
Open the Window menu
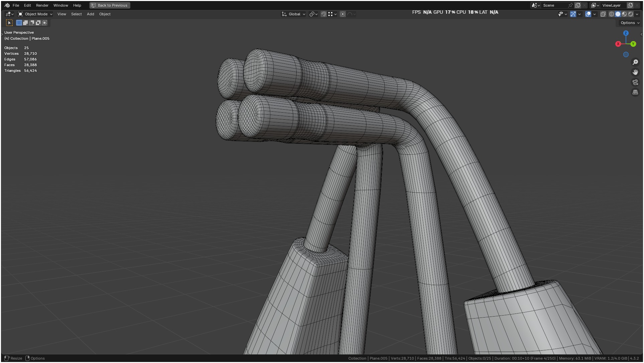[x=61, y=5]
